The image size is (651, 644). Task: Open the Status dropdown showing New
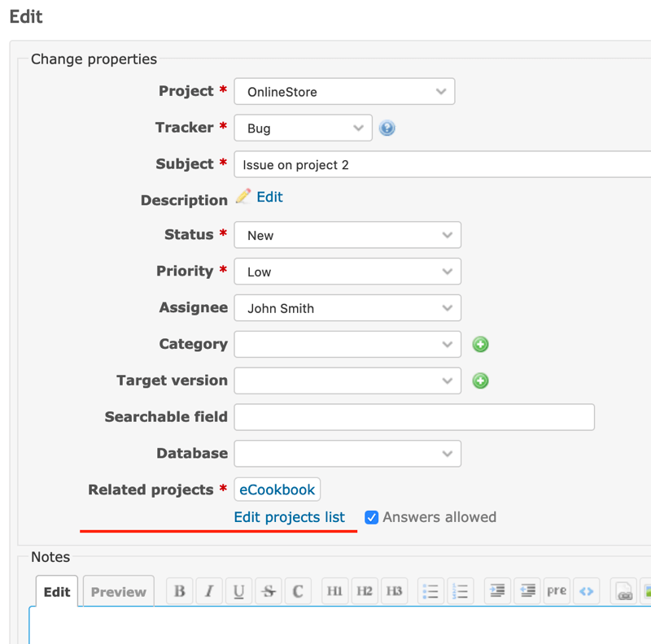pos(347,235)
